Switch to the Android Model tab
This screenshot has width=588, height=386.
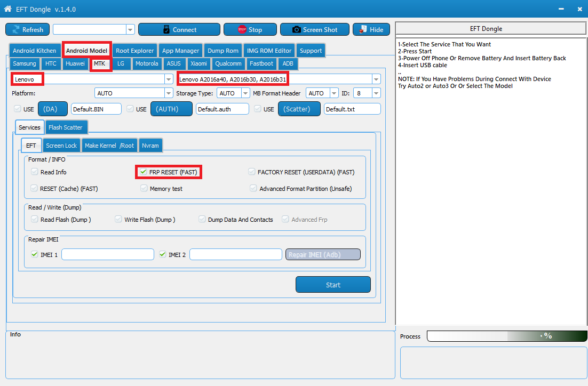(x=86, y=51)
